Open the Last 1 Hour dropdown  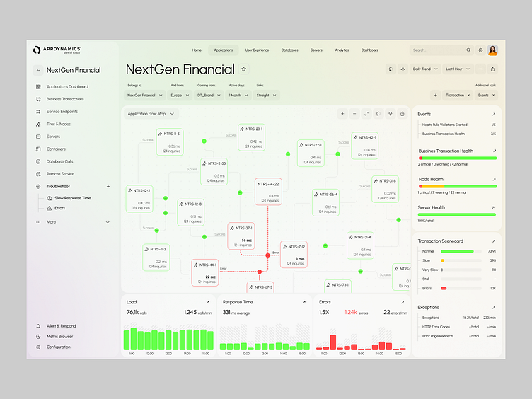[458, 69]
